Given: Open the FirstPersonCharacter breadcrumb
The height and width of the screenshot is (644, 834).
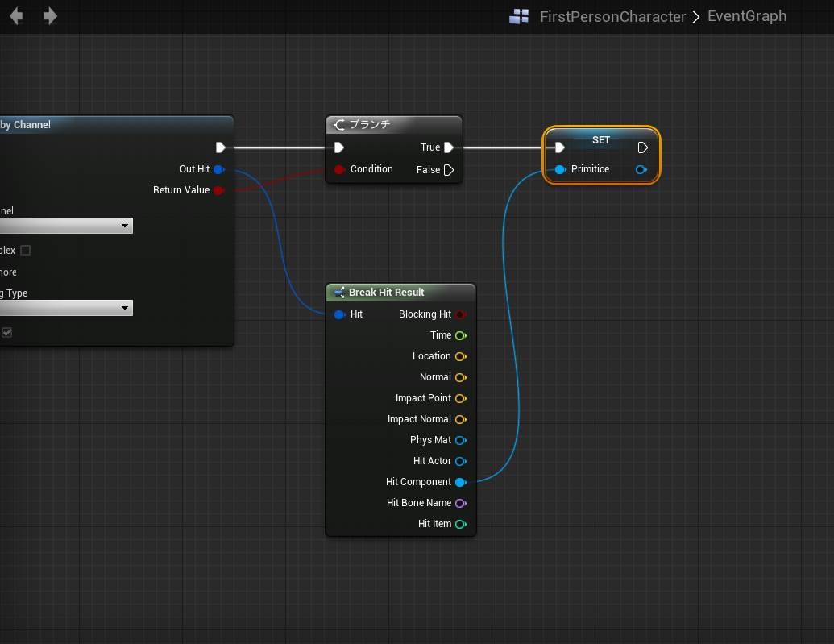Looking at the screenshot, I should 612,16.
